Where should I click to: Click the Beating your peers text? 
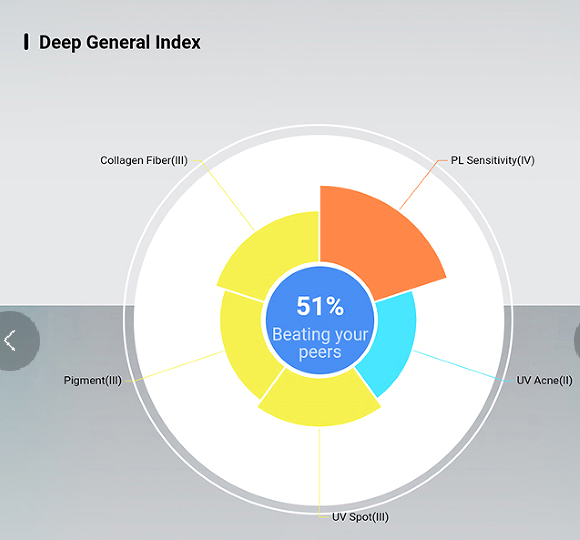pyautogui.click(x=320, y=343)
